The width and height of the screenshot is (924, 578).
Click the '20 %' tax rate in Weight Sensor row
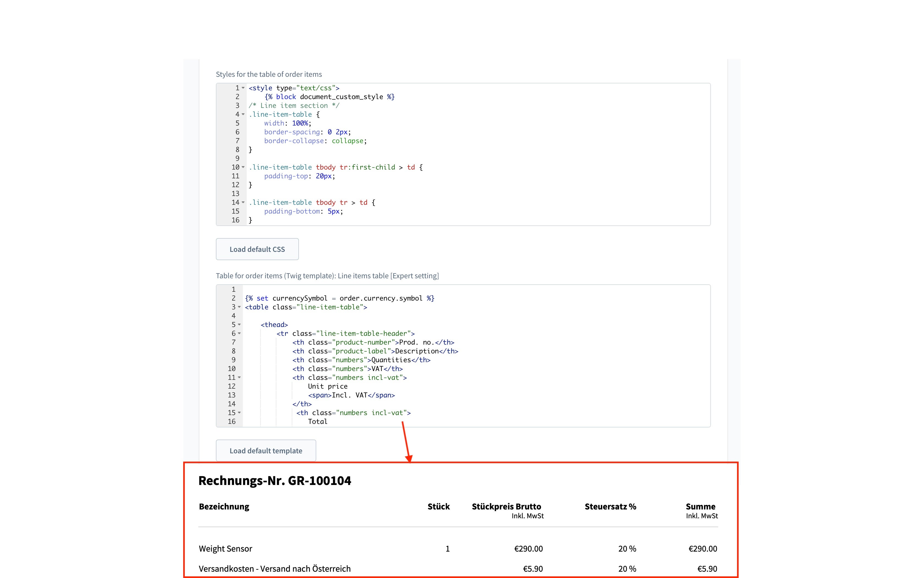(x=627, y=549)
